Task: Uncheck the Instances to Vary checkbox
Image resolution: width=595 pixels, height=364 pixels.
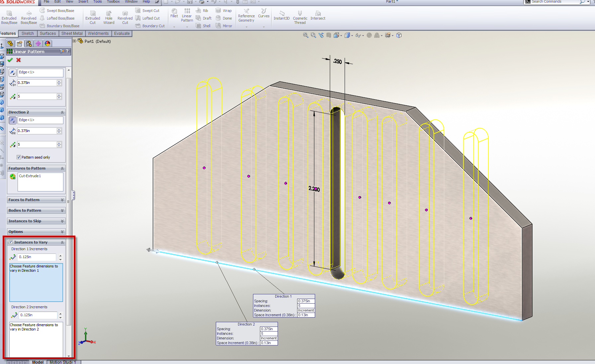Action: pyautogui.click(x=11, y=242)
